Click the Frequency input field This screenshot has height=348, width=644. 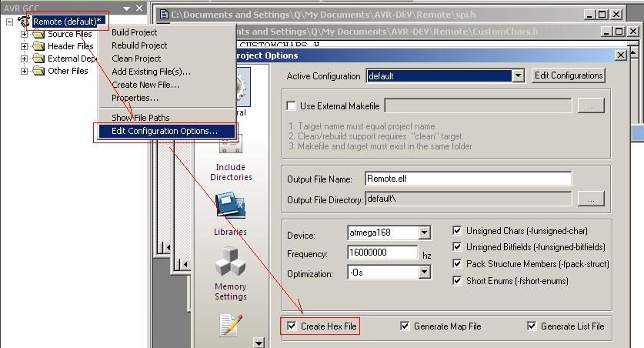[383, 253]
